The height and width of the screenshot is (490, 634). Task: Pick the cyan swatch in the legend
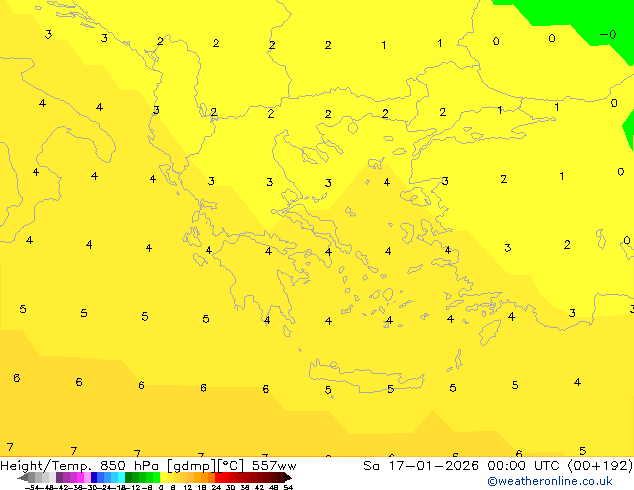[x=121, y=478]
